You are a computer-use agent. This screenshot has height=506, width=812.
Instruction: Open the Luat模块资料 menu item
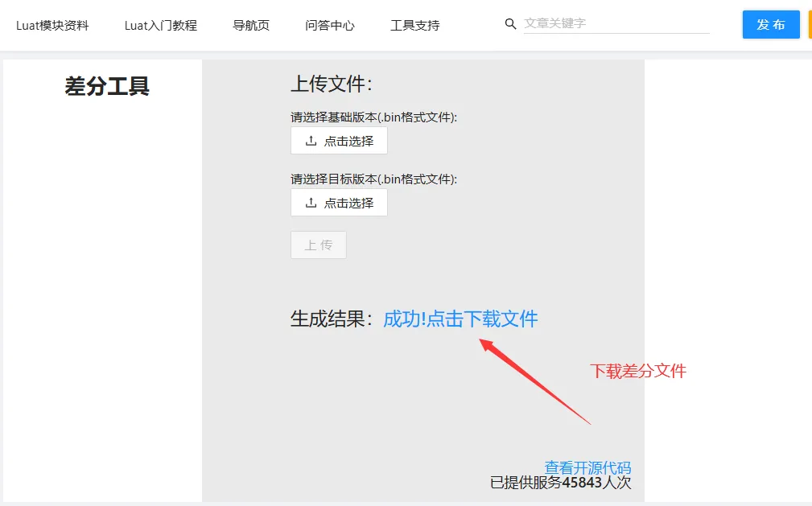(x=52, y=26)
